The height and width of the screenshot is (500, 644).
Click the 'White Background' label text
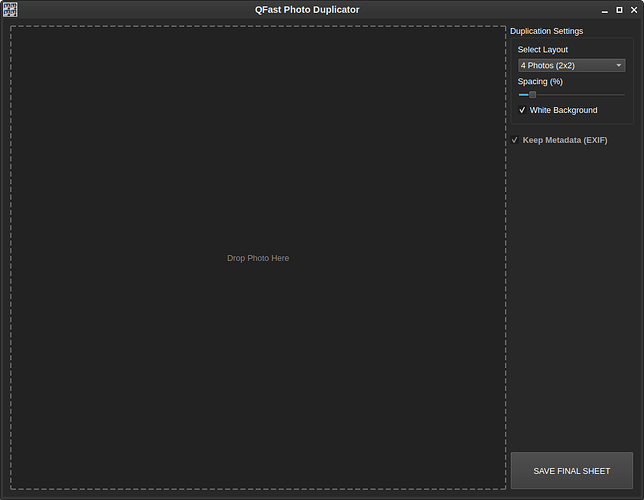tap(563, 110)
